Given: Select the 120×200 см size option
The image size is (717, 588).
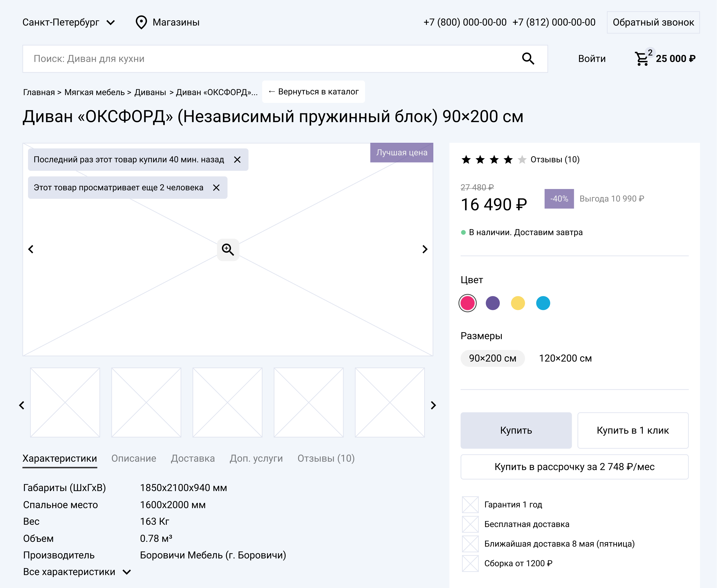Looking at the screenshot, I should coord(565,358).
